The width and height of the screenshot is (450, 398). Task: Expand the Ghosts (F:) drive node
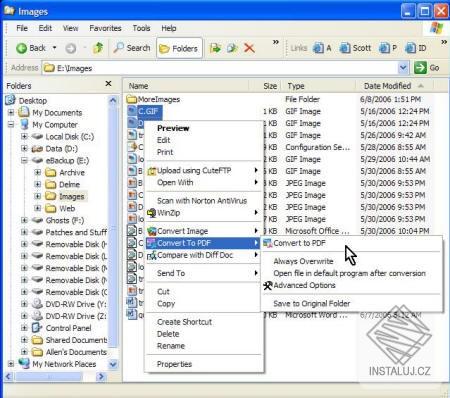click(x=24, y=220)
